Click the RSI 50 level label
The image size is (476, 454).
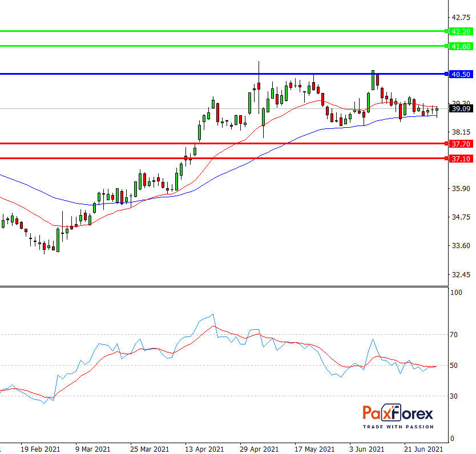click(454, 366)
